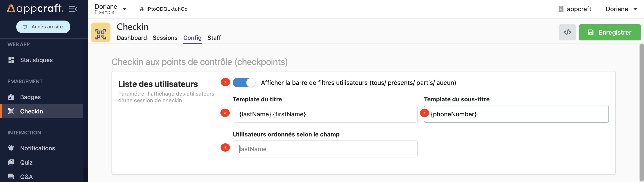Go to the Dashboard tab
644x182 pixels.
coord(131,38)
